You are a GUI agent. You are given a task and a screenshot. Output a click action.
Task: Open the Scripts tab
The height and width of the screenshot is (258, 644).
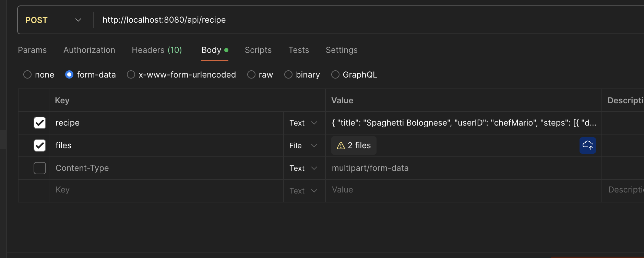tap(258, 50)
